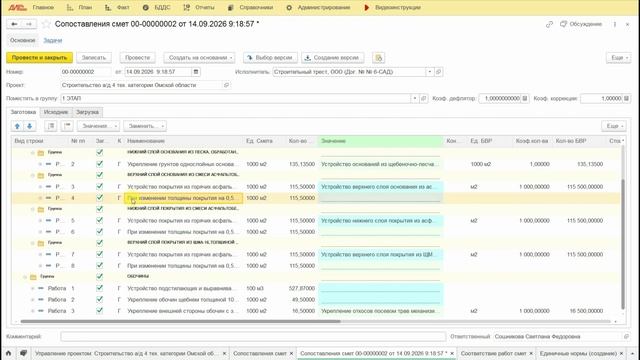Switch to the Загрузка tab
Image resolution: width=640 pixels, height=360 pixels.
click(87, 112)
